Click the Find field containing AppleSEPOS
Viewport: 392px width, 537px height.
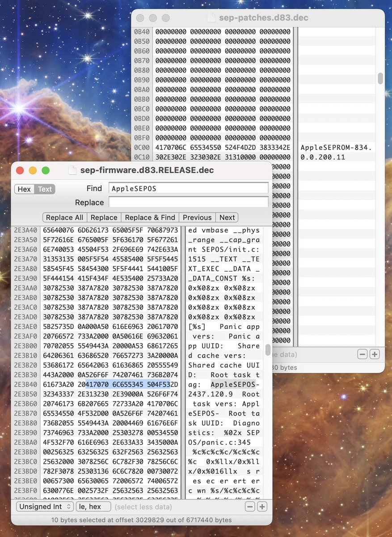[188, 188]
